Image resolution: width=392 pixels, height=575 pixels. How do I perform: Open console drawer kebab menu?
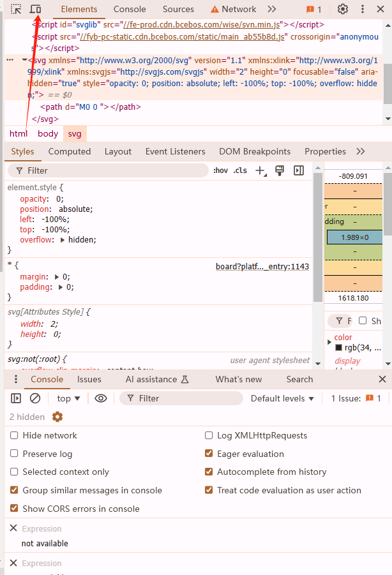coord(15,379)
